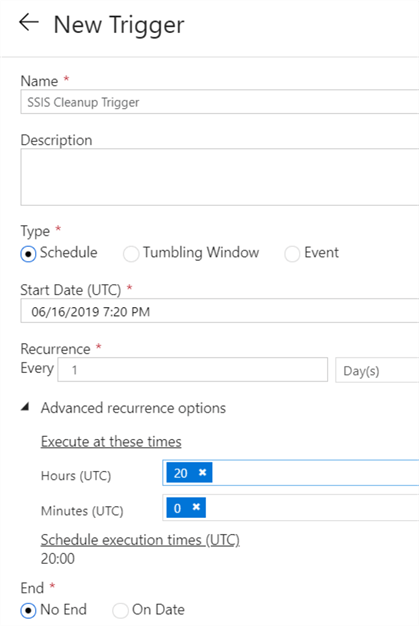Click the Minutes (UTC) multi-select box
The width and height of the screenshot is (419, 626).
coord(291,507)
